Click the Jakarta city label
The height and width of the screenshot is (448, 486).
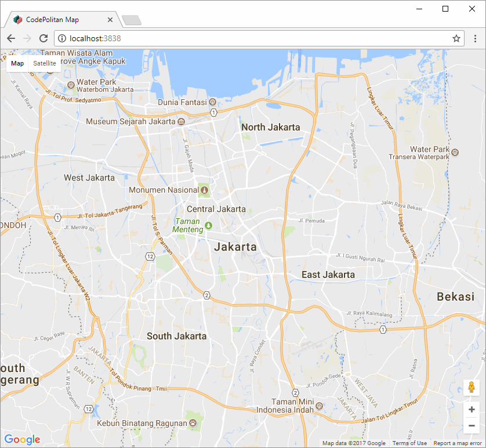pos(235,247)
